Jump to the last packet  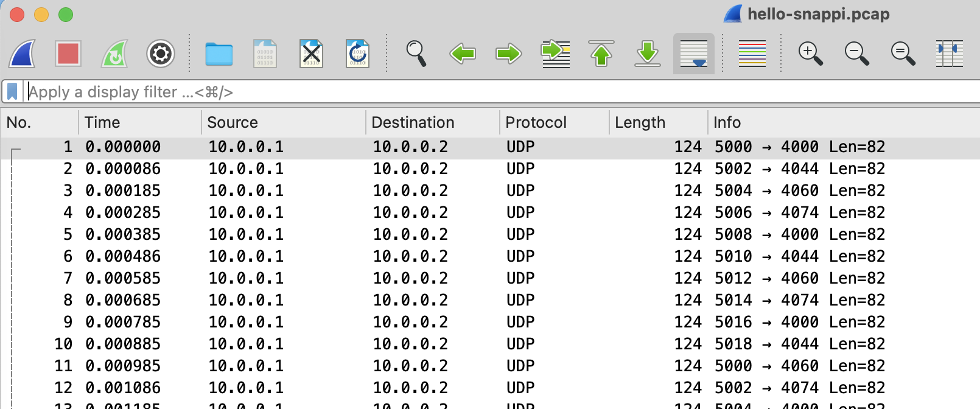point(648,54)
